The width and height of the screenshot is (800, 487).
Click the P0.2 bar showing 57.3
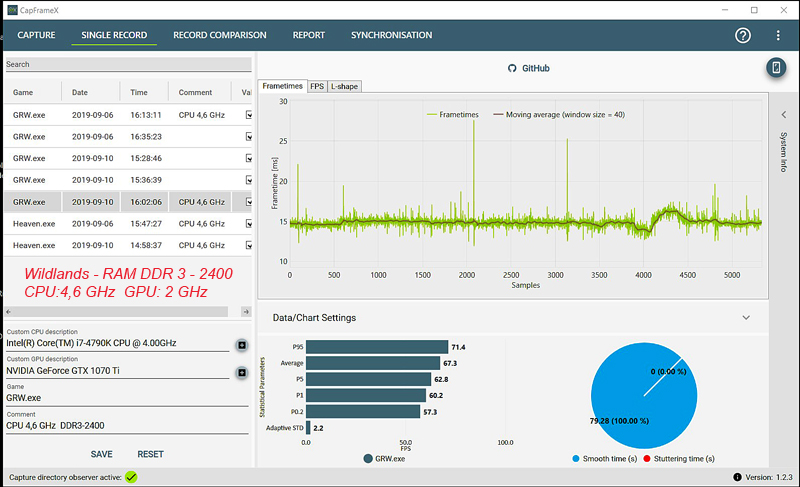[363, 412]
